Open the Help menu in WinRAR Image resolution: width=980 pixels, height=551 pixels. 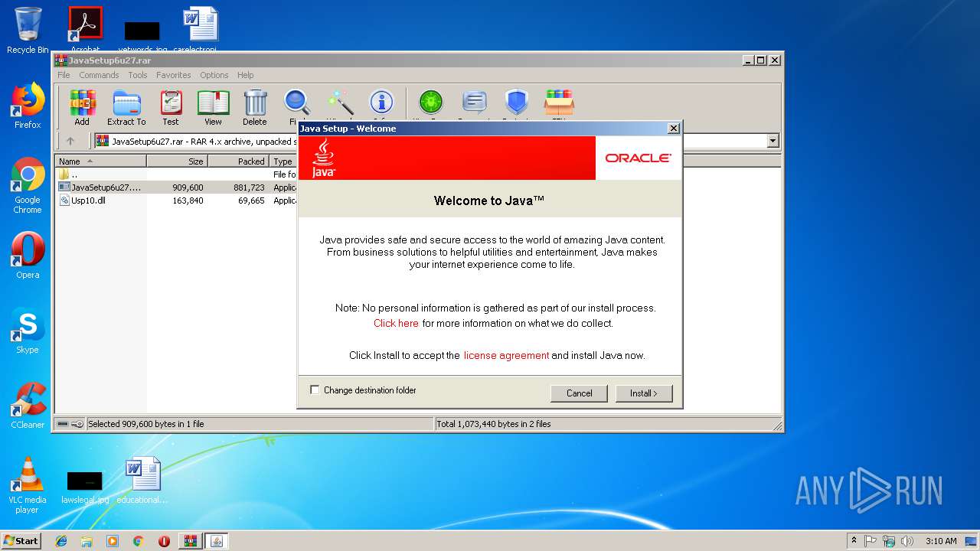coord(245,75)
